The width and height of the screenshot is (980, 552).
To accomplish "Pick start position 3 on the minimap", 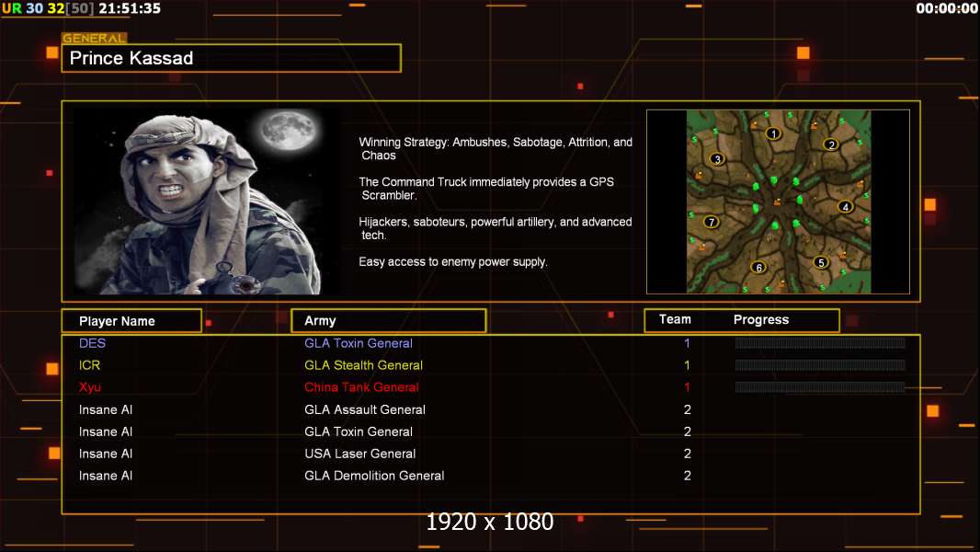I will (x=717, y=158).
